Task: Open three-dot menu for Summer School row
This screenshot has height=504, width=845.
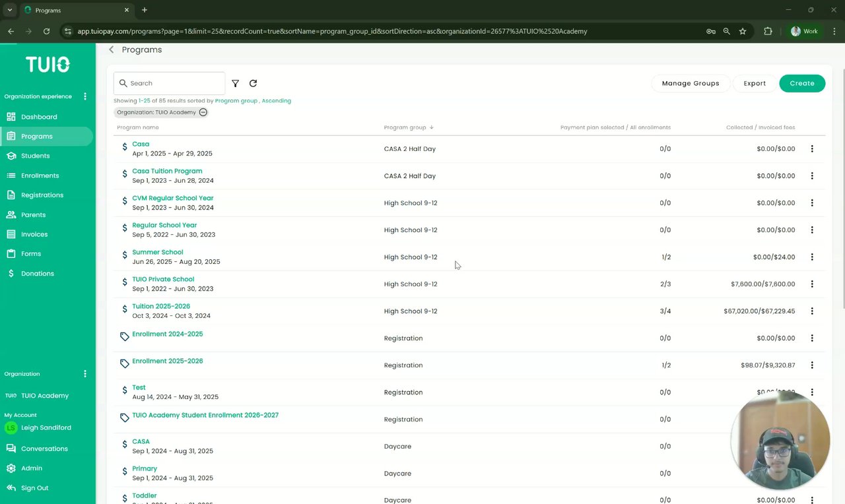Action: point(812,257)
